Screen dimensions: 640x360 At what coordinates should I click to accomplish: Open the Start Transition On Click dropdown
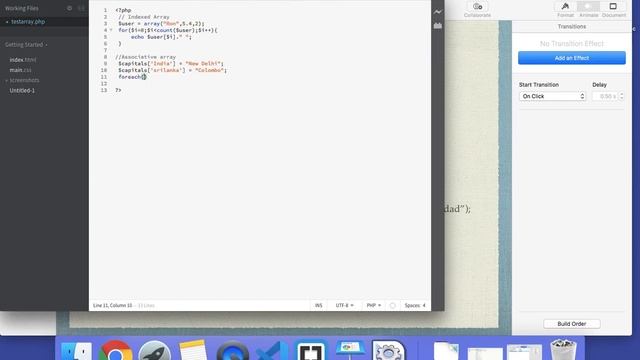click(x=552, y=96)
